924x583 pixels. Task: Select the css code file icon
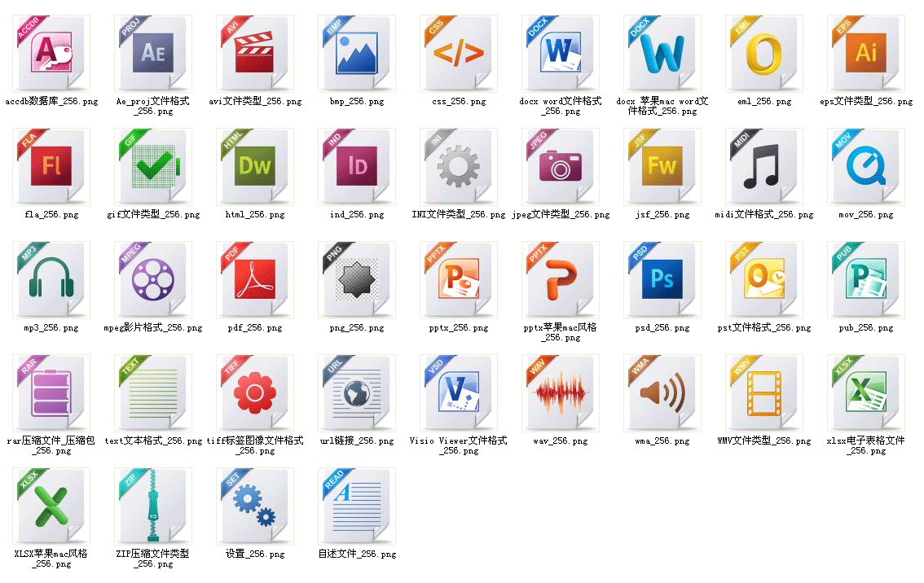pyautogui.click(x=459, y=54)
